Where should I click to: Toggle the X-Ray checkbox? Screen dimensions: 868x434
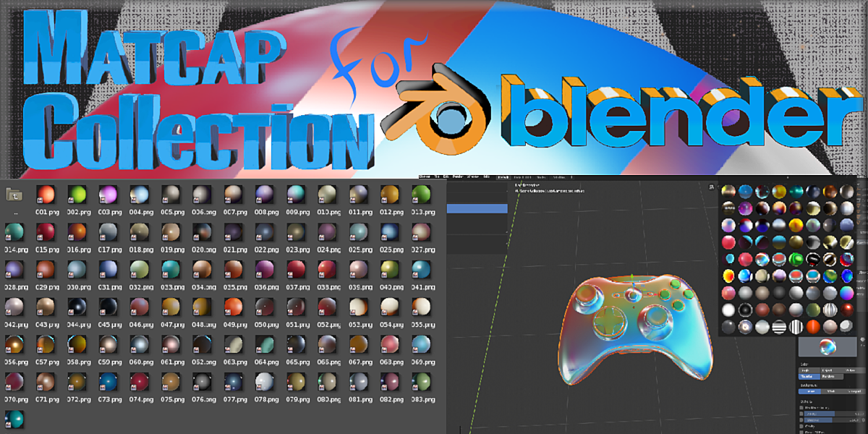pos(801,414)
